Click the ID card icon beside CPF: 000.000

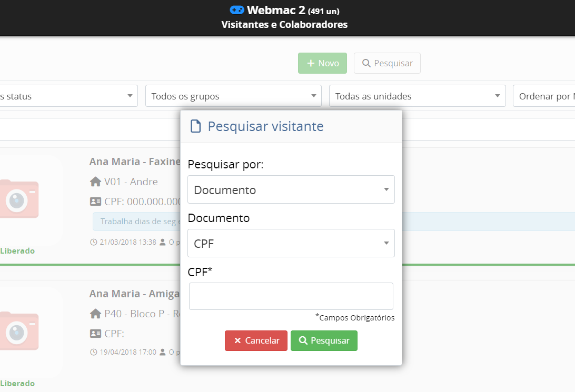pyautogui.click(x=95, y=202)
